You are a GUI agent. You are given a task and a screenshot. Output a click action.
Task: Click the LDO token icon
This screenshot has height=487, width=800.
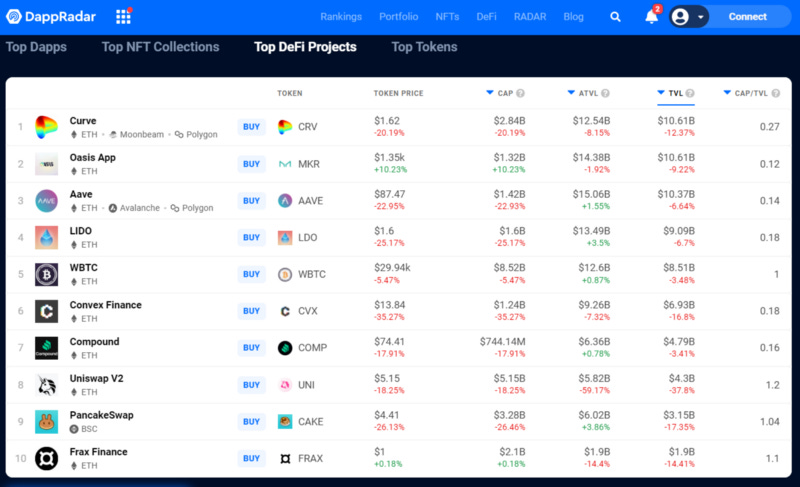(x=285, y=238)
